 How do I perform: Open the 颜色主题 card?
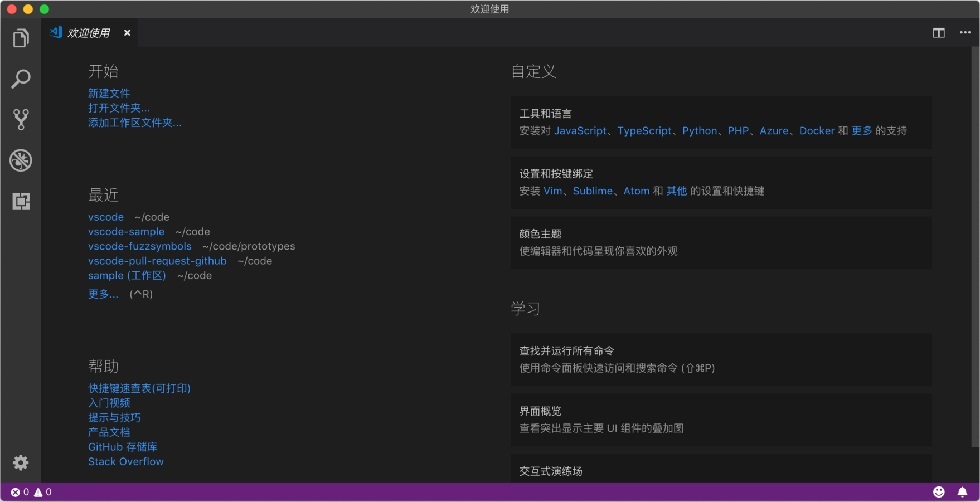click(721, 243)
